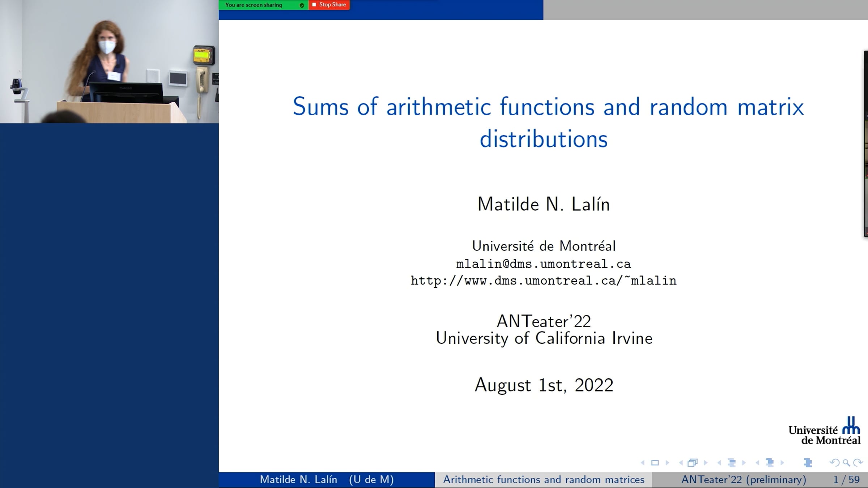Open the mlalin@dms.umontreal.ca email address
Image resolution: width=868 pixels, height=488 pixels.
click(x=544, y=264)
